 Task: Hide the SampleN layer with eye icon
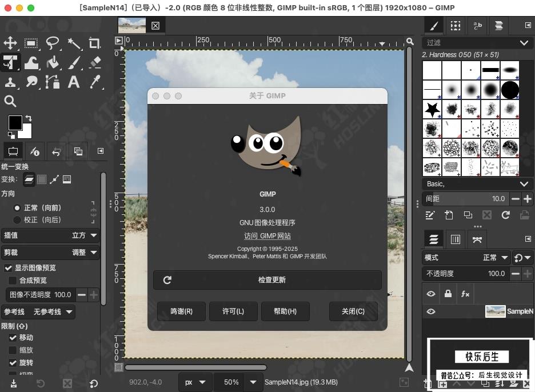[431, 311]
